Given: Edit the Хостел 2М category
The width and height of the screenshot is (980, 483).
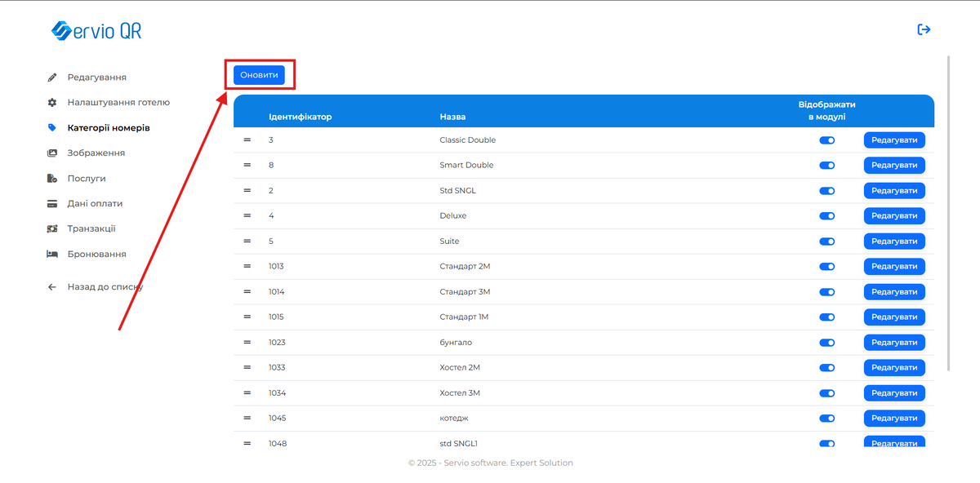Looking at the screenshot, I should [x=893, y=368].
